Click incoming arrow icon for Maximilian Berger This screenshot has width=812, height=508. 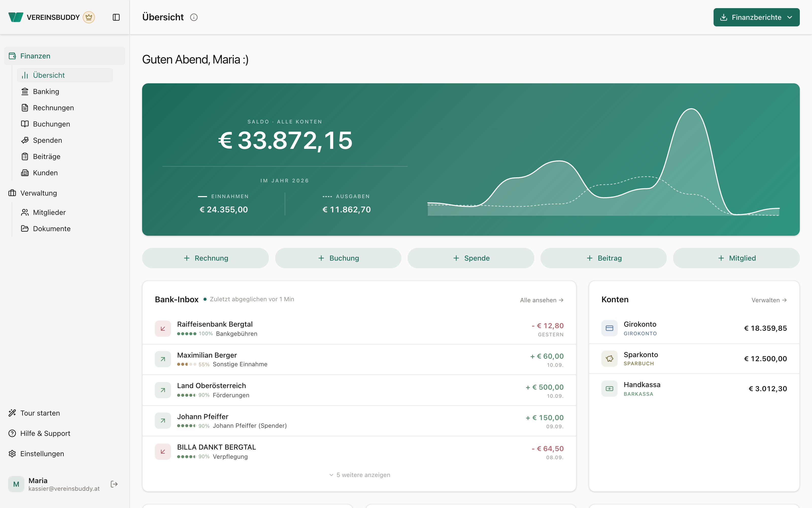click(163, 359)
